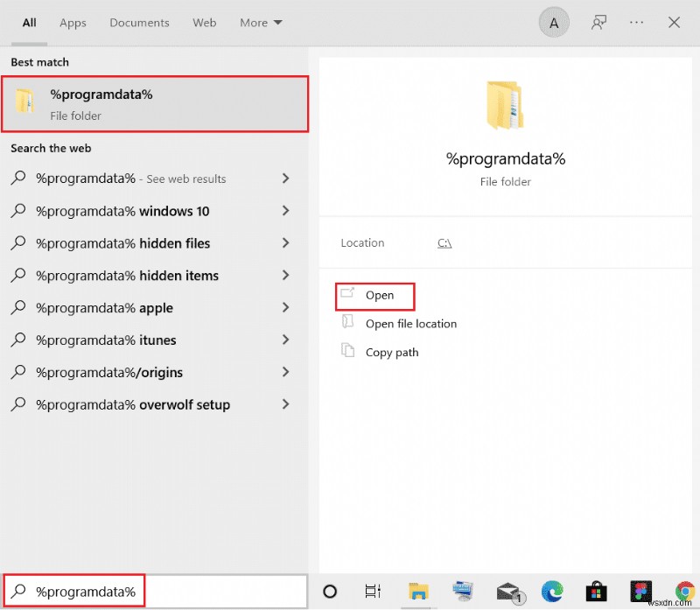Switch to the Apps search tab

pyautogui.click(x=73, y=23)
